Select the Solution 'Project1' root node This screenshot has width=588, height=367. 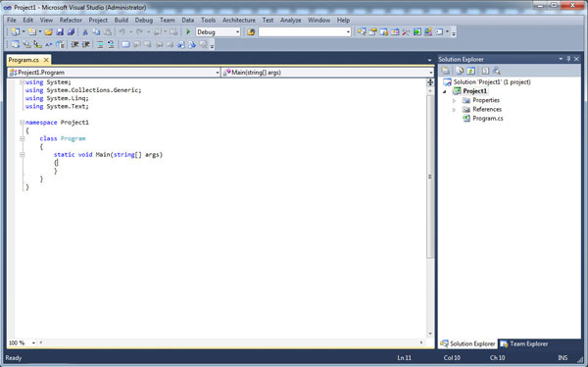[492, 81]
